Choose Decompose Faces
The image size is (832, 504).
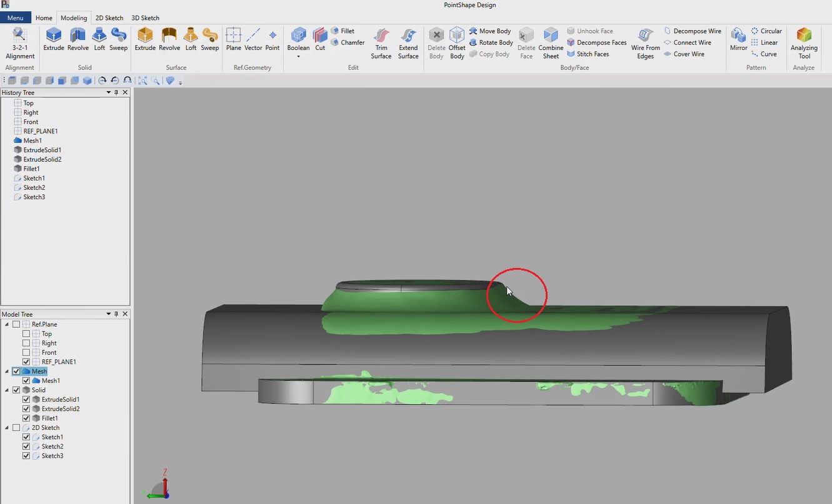pyautogui.click(x=597, y=42)
